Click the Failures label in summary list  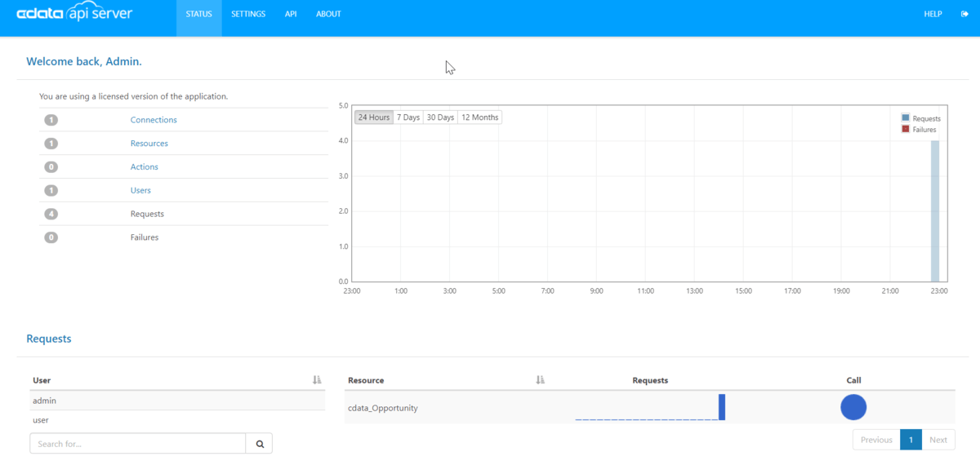[x=145, y=237]
